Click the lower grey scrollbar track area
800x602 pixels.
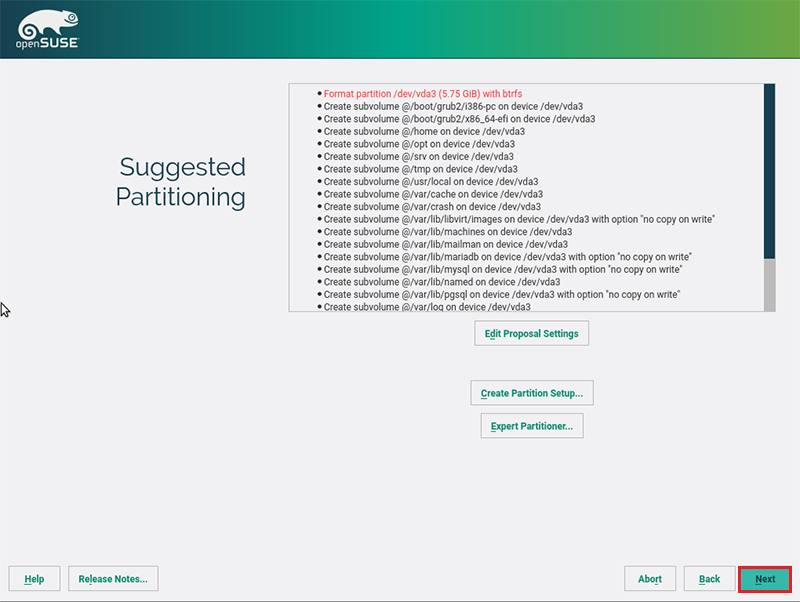(769, 284)
